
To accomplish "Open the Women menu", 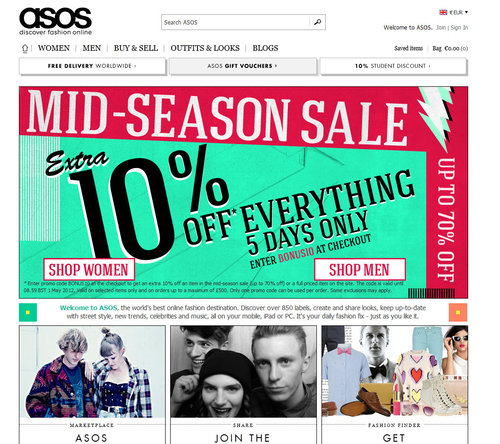I will [54, 48].
